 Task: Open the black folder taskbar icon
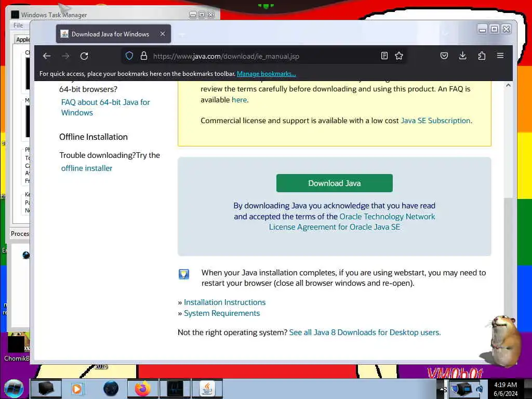pos(46,389)
